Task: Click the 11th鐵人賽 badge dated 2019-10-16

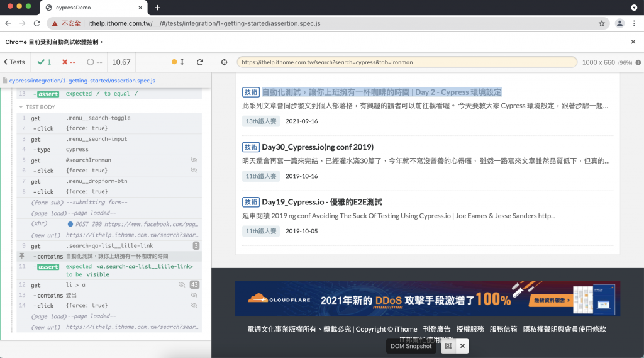Action: point(261,176)
